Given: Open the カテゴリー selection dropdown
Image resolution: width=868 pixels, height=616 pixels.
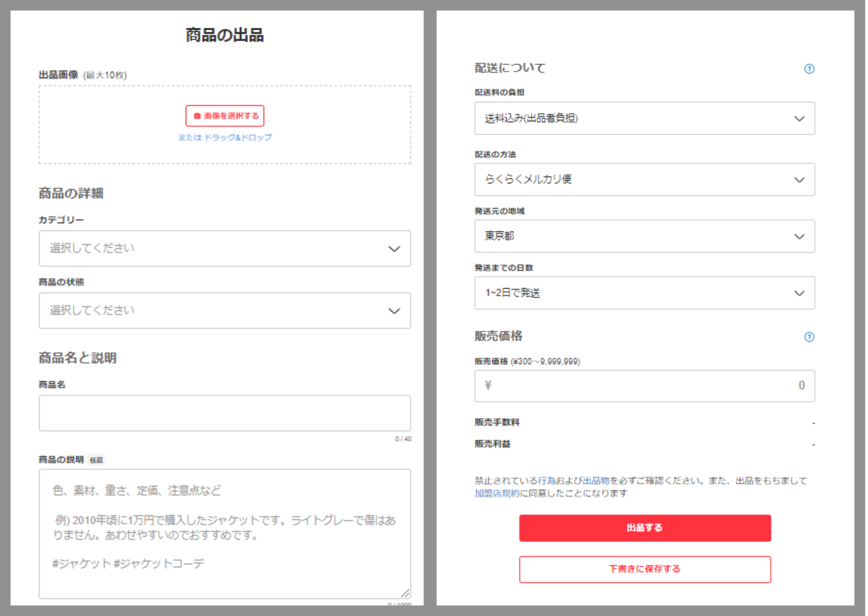Looking at the screenshot, I should point(224,249).
